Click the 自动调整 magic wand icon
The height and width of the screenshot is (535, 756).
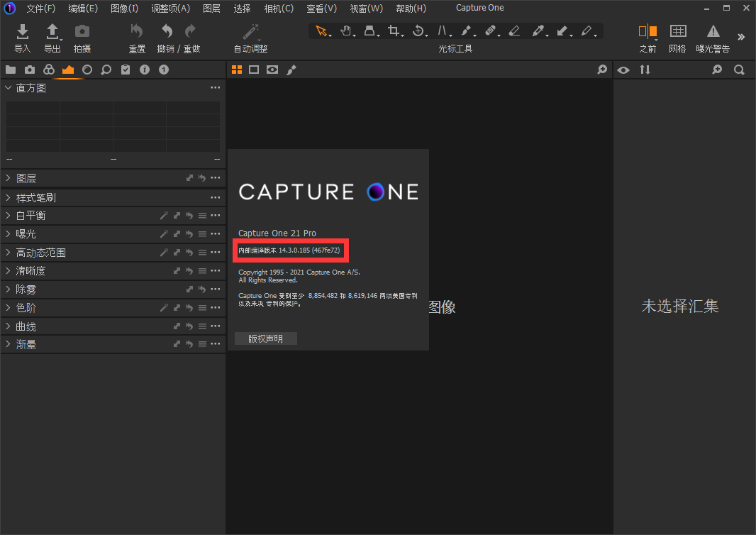(251, 31)
